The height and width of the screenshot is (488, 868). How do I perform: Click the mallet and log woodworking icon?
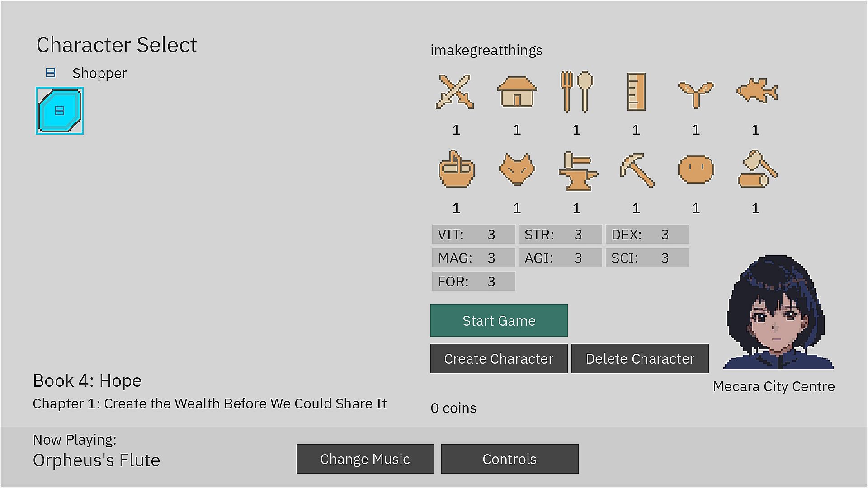(756, 169)
